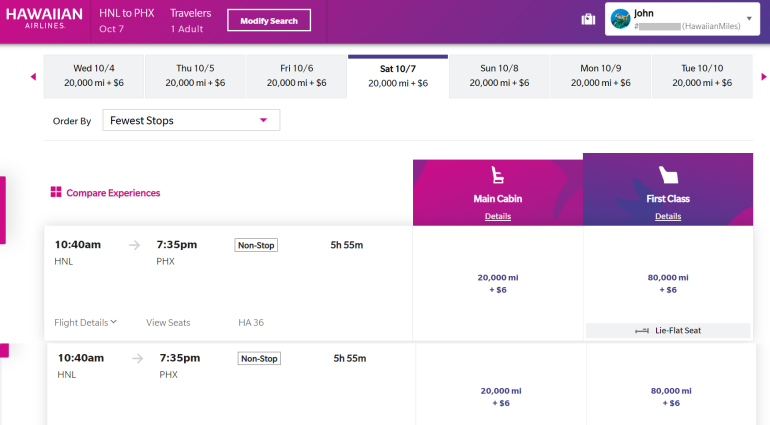Switch to the Tue 10/10 date tab
Viewport: 770px width, 425px height.
click(702, 76)
